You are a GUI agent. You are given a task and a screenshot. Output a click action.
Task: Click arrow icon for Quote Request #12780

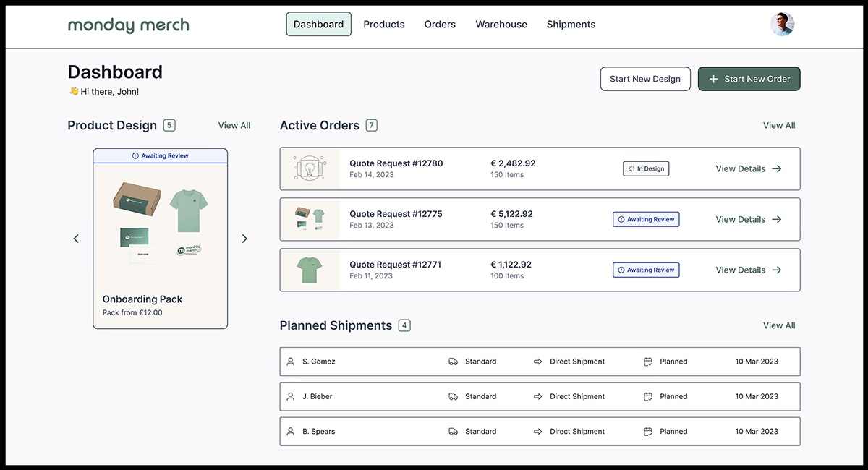(x=777, y=168)
